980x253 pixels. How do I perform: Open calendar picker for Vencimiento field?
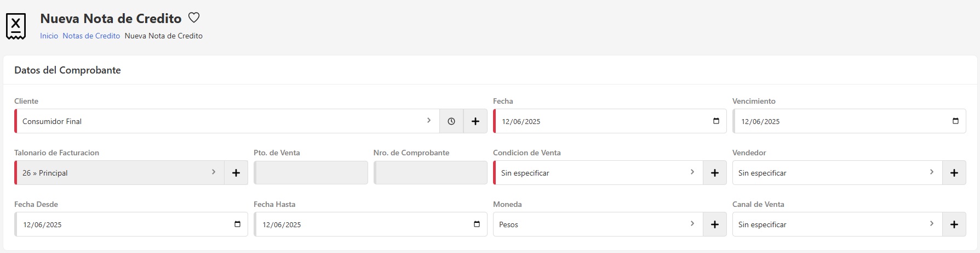pyautogui.click(x=955, y=121)
